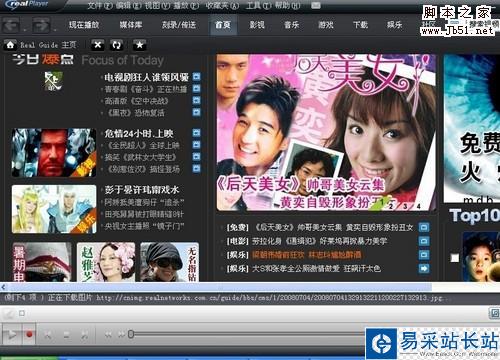Image resolution: width=500 pixels, height=360 pixels.
Task: Switch to the 娱乐 tab
Action: coord(394,25)
